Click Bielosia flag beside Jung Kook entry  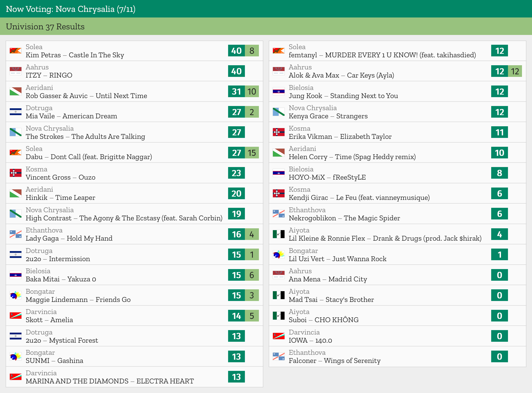pos(279,92)
